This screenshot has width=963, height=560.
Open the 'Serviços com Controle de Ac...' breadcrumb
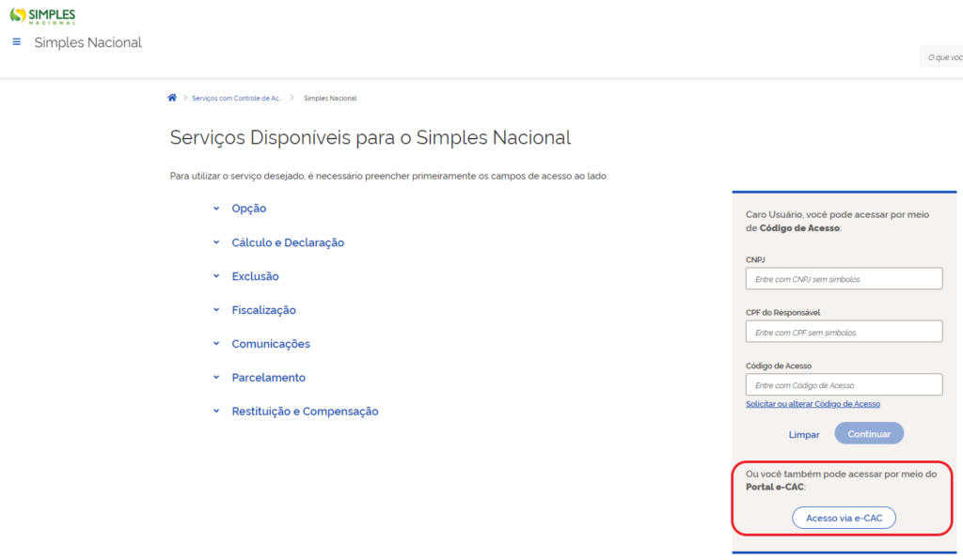pyautogui.click(x=236, y=99)
